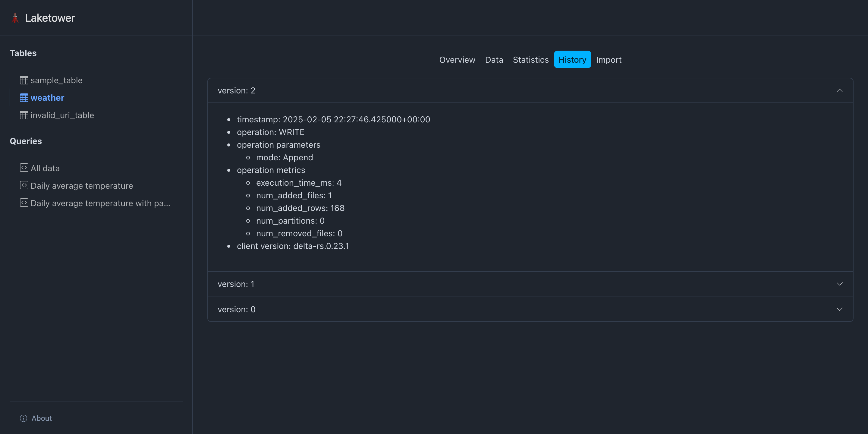Click the query icon before Daily average temperature with pa...
868x434 pixels.
pos(24,203)
